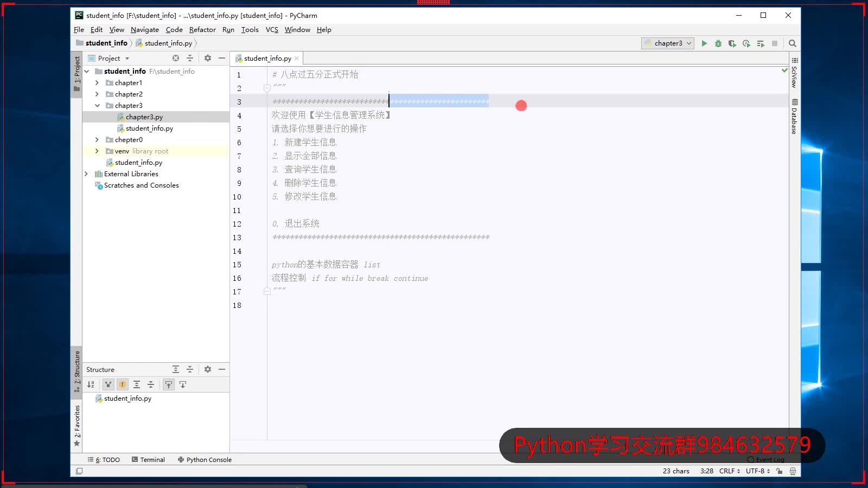Click the Hector inspector status icon
Image resolution: width=868 pixels, height=488 pixels.
click(x=793, y=471)
